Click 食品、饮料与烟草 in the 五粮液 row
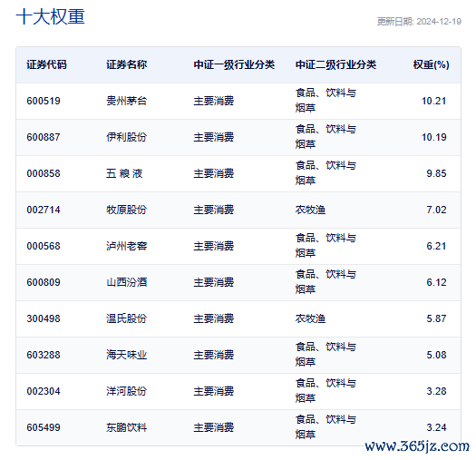476x460 pixels. coord(325,173)
